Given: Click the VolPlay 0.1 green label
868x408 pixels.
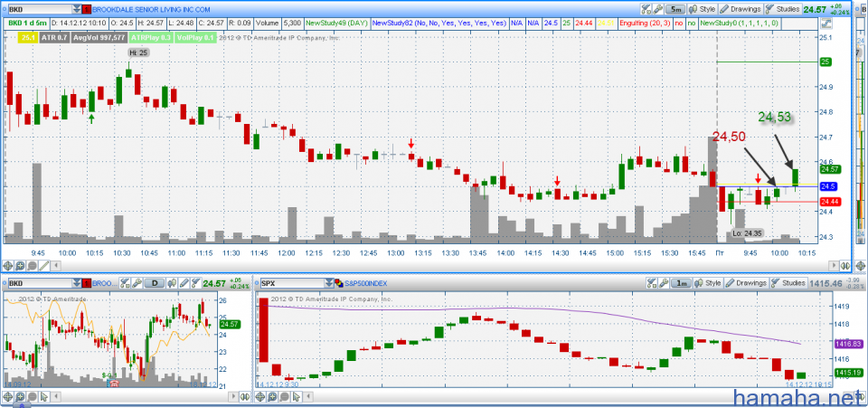Looking at the screenshot, I should 194,38.
